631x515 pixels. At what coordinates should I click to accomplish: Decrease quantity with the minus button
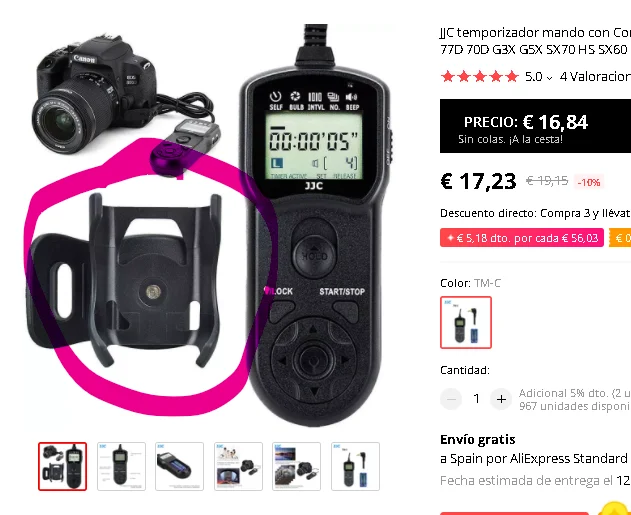pos(451,399)
